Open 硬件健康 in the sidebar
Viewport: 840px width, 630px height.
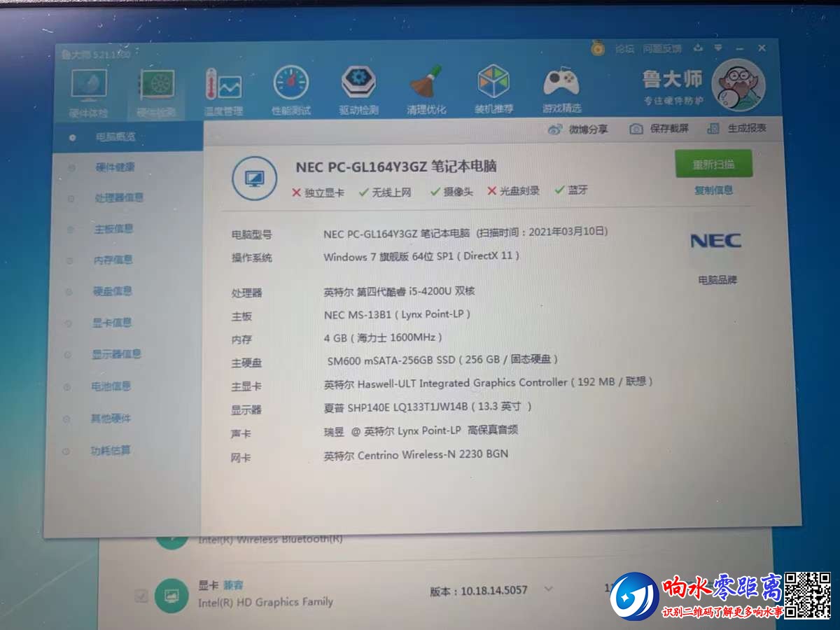(115, 167)
